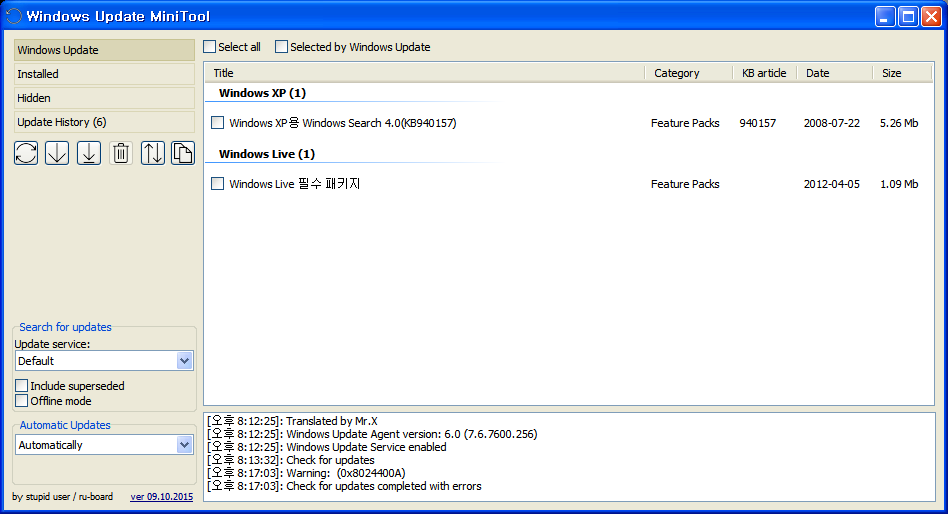Open the Installed updates tab
The height and width of the screenshot is (514, 948).
coord(104,74)
